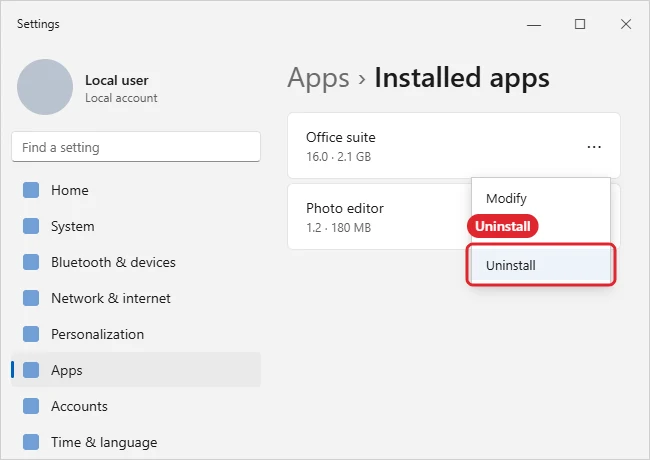Viewport: 650px width, 460px height.
Task: Open the local user avatar picture
Action: click(x=45, y=87)
